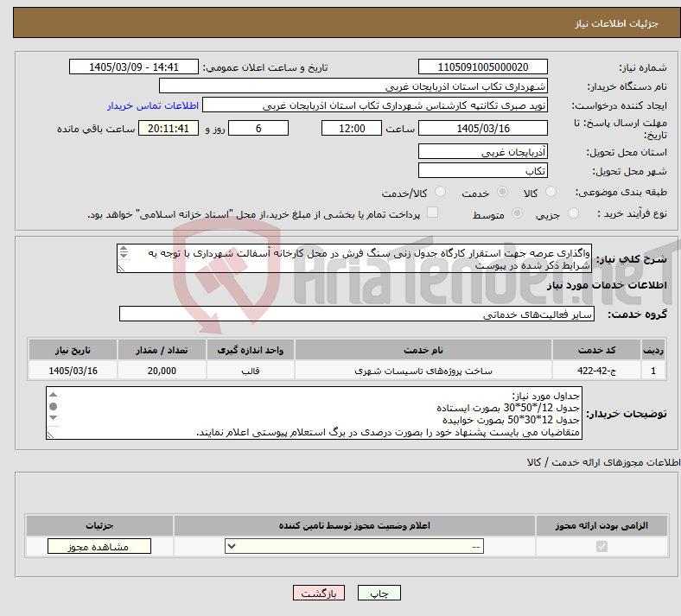Toggle the اسناد خزانه اسلامی payment checkbox
This screenshot has width=681, height=616.
pos(433,213)
